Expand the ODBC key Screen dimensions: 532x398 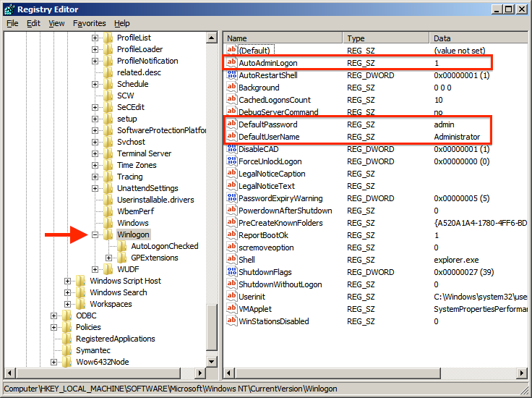pyautogui.click(x=53, y=316)
